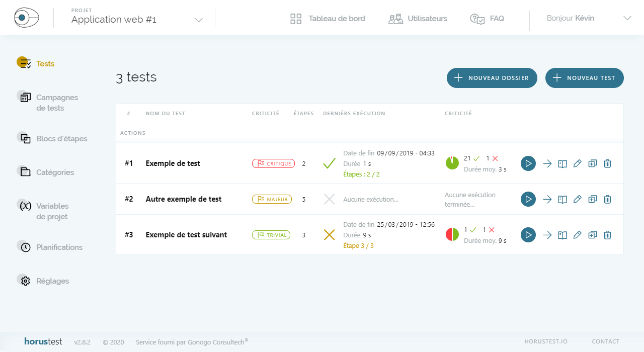This screenshot has height=352, width=644.
Task: Follow the HORUSTEST.IO footer link
Action: 545,341
